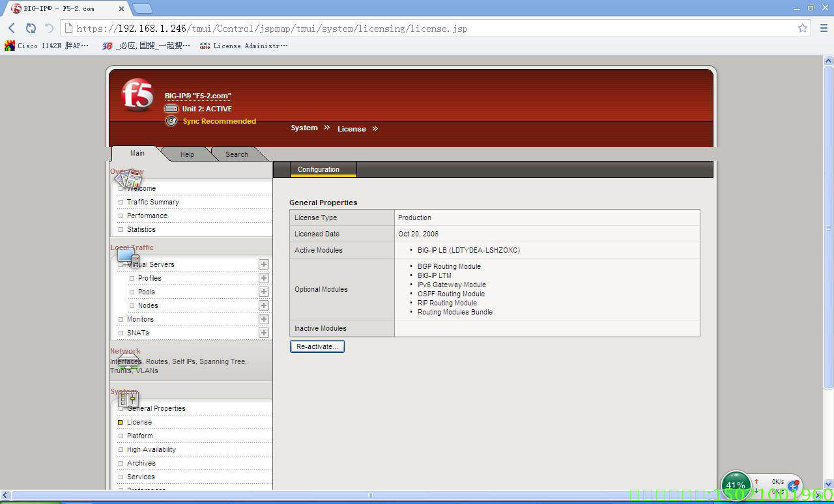Screen dimensions: 834x504
Task: Click the System section icon
Action: tap(128, 399)
